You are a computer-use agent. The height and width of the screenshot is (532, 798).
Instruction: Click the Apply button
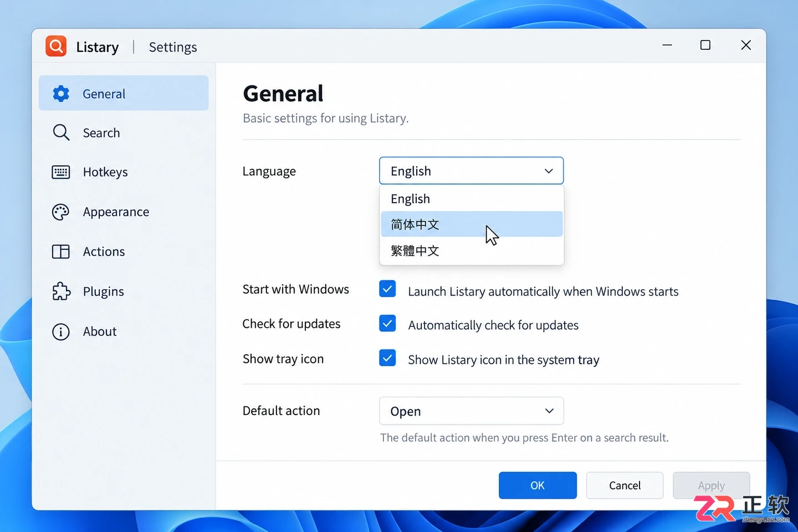tap(712, 485)
